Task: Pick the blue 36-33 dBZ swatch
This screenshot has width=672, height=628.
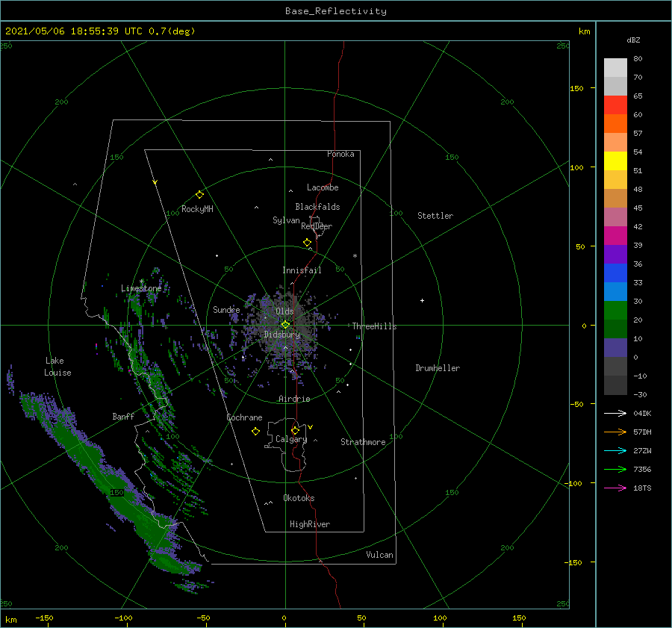Action: click(x=615, y=273)
